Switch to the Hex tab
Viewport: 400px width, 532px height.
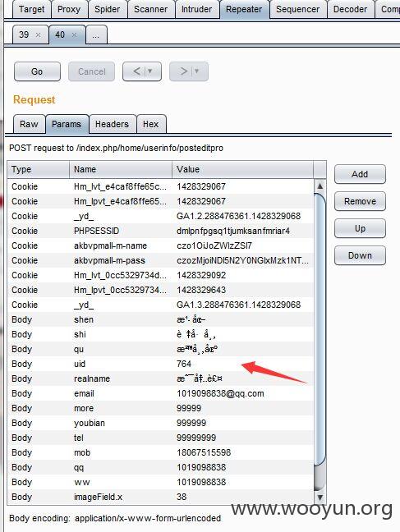(151, 124)
